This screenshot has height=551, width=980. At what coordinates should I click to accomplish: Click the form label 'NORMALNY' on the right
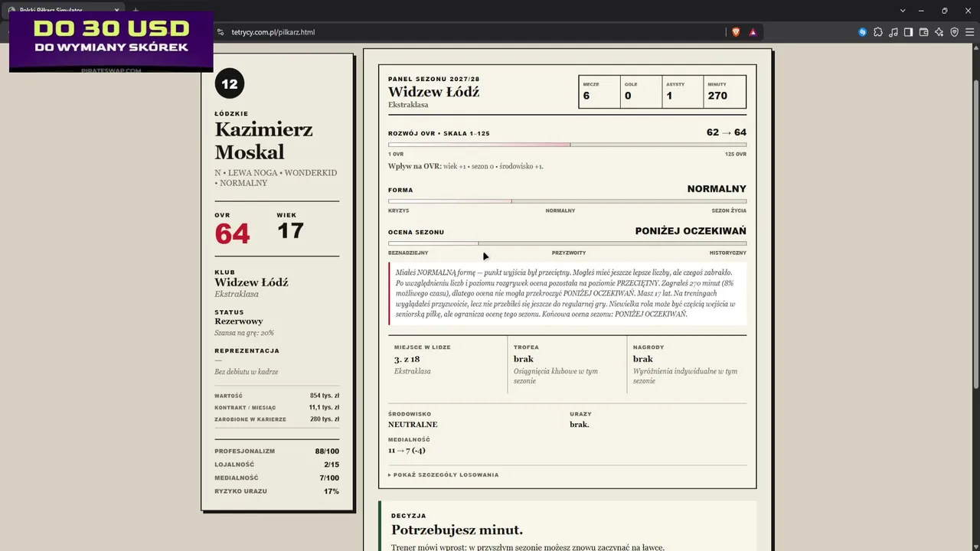click(717, 189)
